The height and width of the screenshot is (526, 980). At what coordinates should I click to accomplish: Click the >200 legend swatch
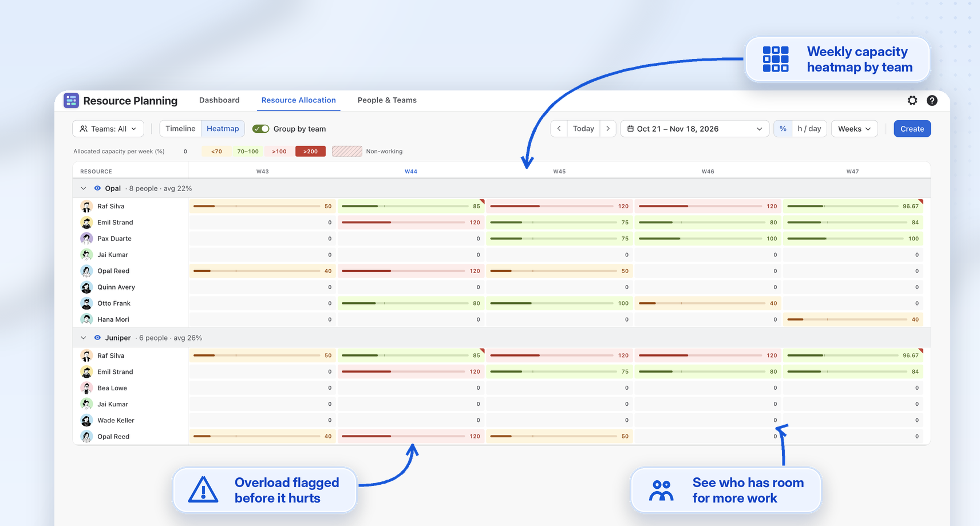[310, 151]
